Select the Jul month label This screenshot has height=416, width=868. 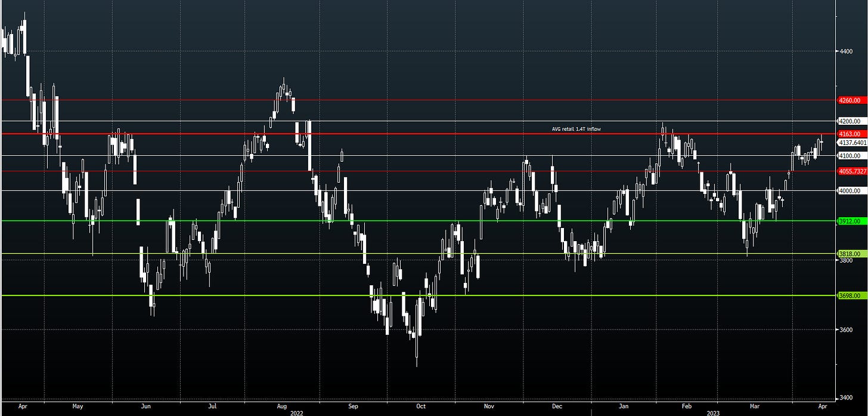tap(212, 406)
